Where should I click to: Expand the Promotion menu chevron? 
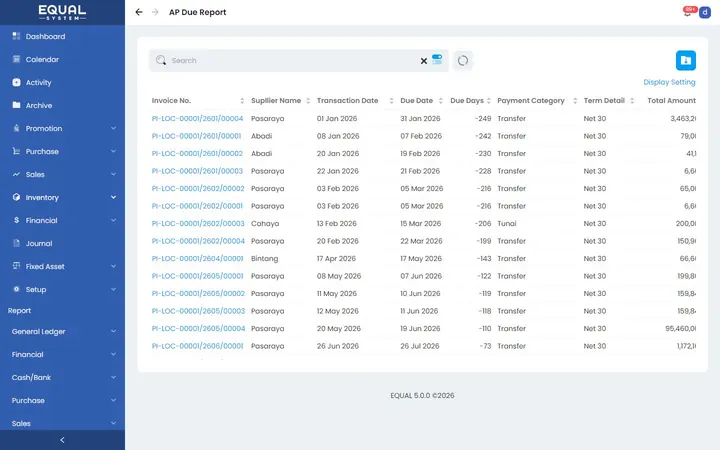(x=113, y=128)
